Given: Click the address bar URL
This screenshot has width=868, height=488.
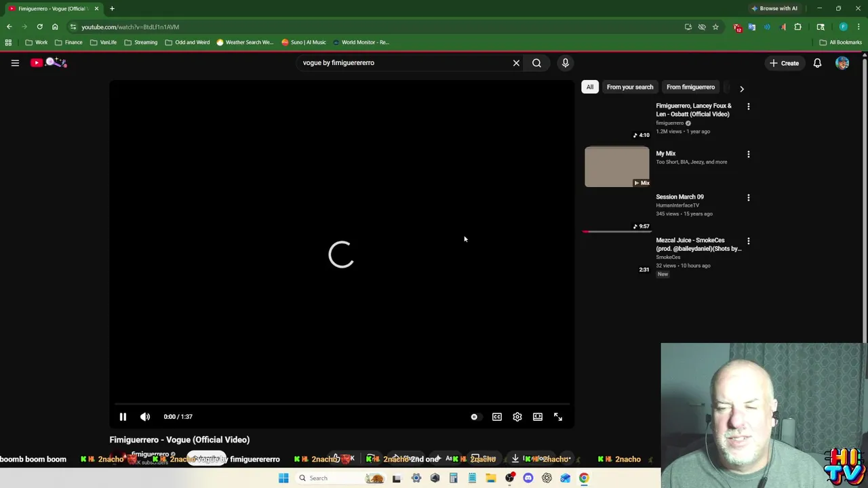Looking at the screenshot, I should click(130, 27).
